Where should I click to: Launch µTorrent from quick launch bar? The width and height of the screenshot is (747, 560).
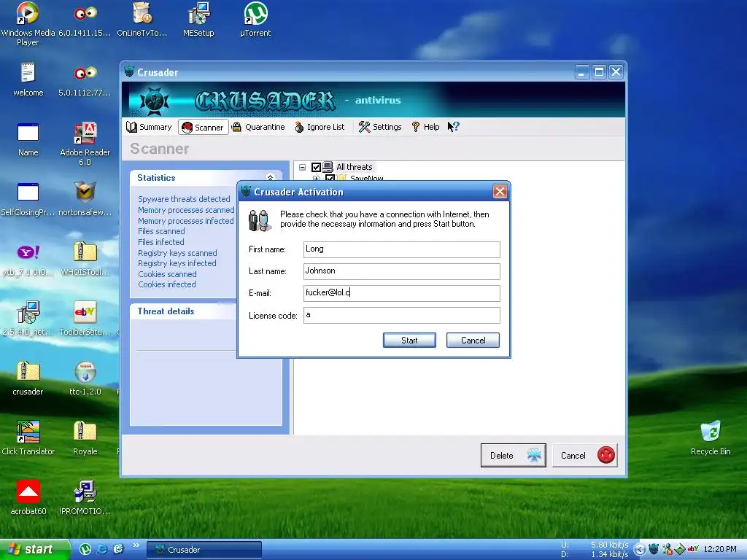pos(85,549)
